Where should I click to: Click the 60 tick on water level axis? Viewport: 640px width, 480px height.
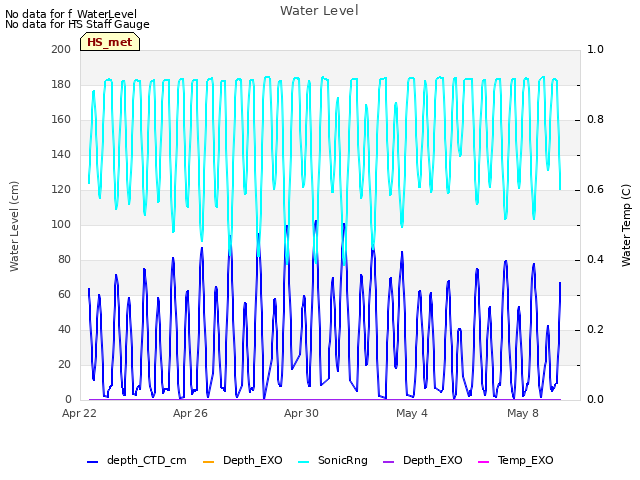coord(64,295)
